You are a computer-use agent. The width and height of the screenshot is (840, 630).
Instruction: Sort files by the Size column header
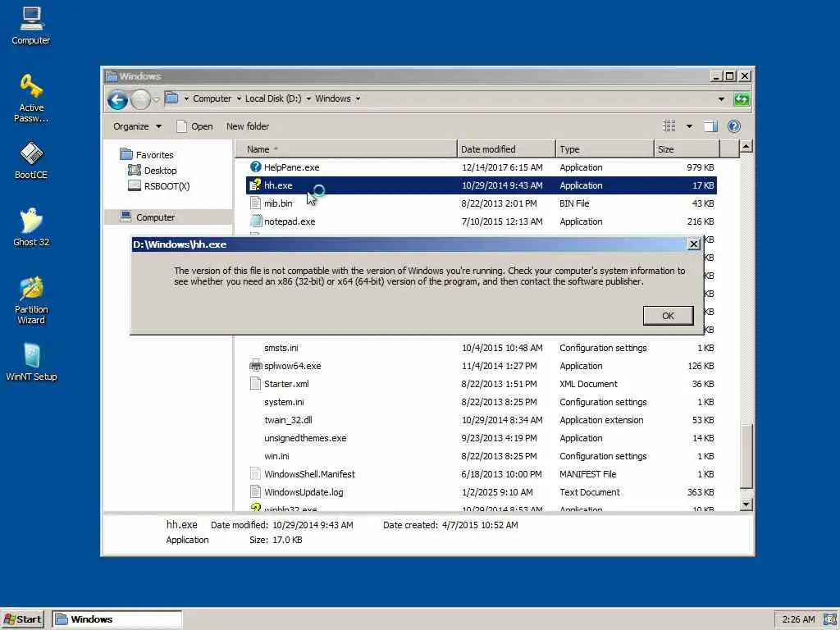[x=687, y=149]
